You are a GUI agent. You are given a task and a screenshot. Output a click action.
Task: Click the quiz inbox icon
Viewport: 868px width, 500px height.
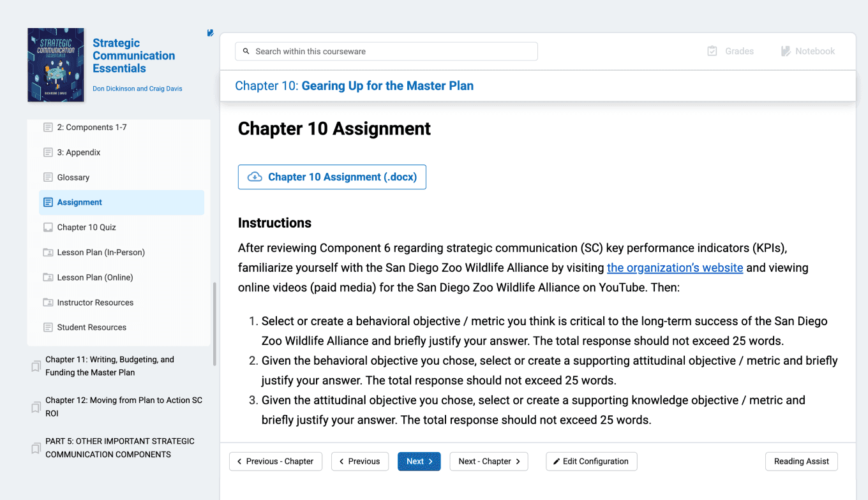(x=48, y=227)
